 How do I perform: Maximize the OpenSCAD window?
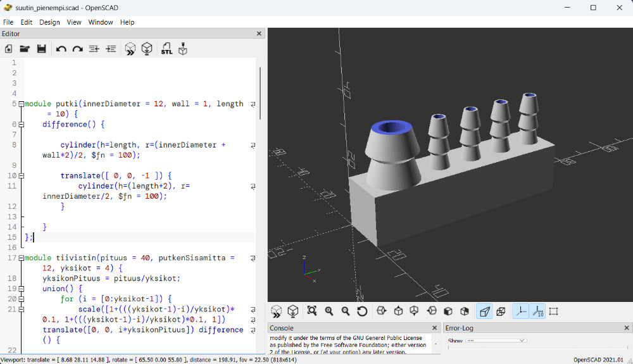593,8
